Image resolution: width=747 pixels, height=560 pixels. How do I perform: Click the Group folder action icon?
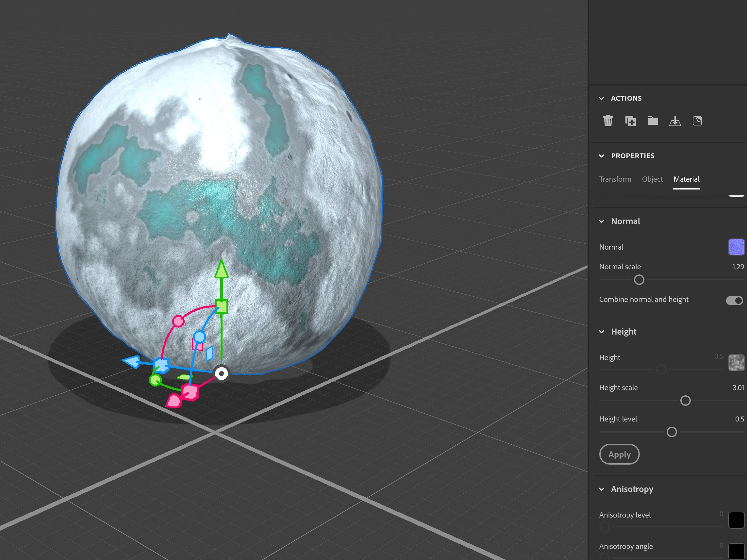(x=653, y=121)
